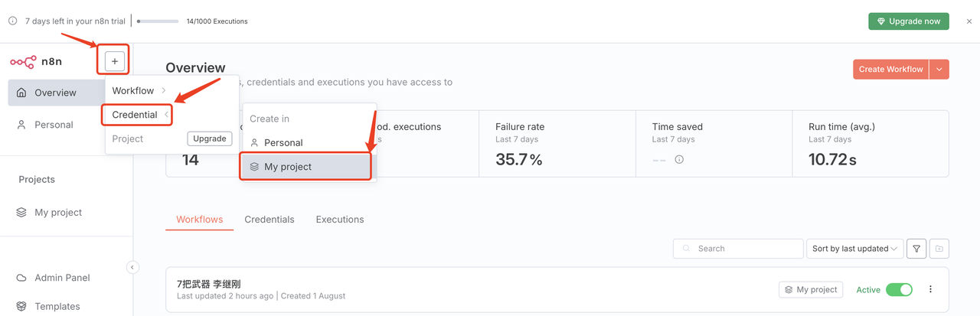Image resolution: width=980 pixels, height=316 pixels.
Task: Click the Create Workflow button
Action: tap(890, 69)
